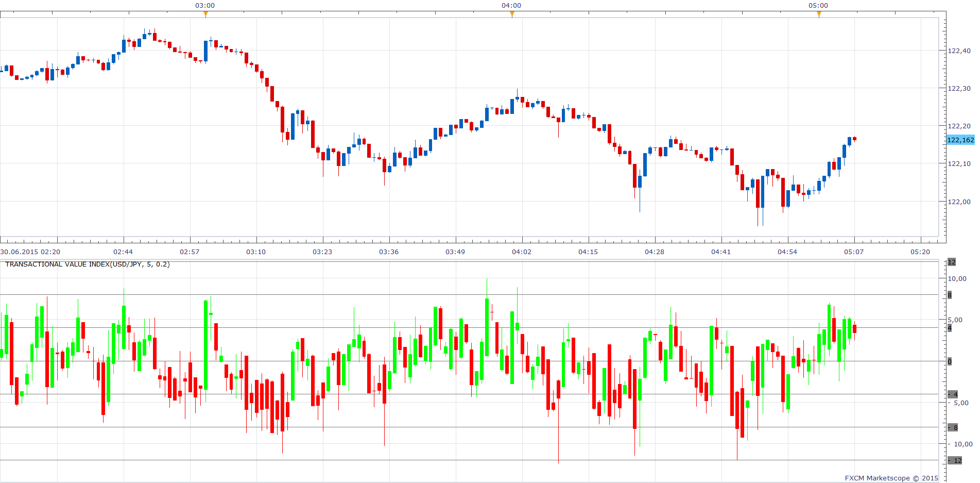980x483 pixels.
Task: Click the gray level tag 8
Action: tap(950, 295)
